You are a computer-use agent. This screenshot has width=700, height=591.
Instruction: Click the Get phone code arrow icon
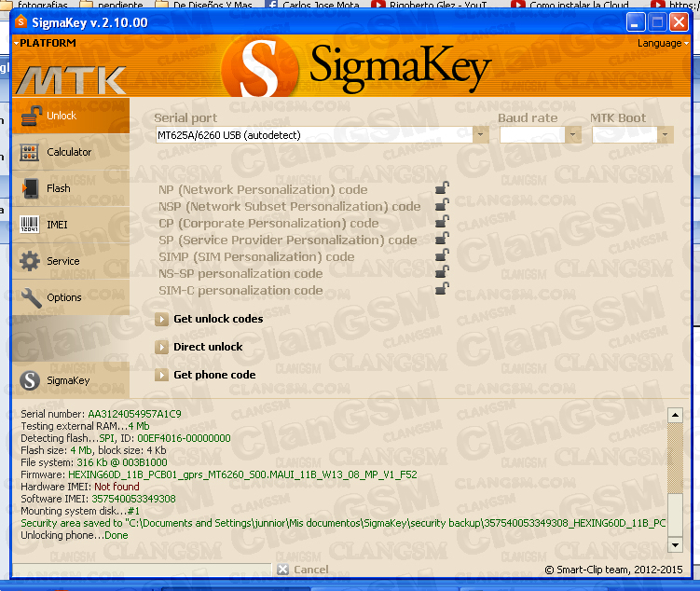(x=161, y=375)
